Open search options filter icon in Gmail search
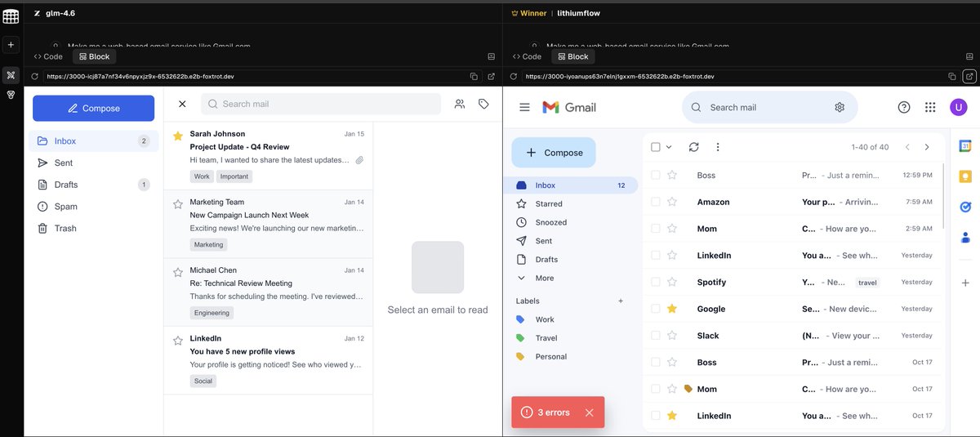The image size is (980, 437). [840, 107]
